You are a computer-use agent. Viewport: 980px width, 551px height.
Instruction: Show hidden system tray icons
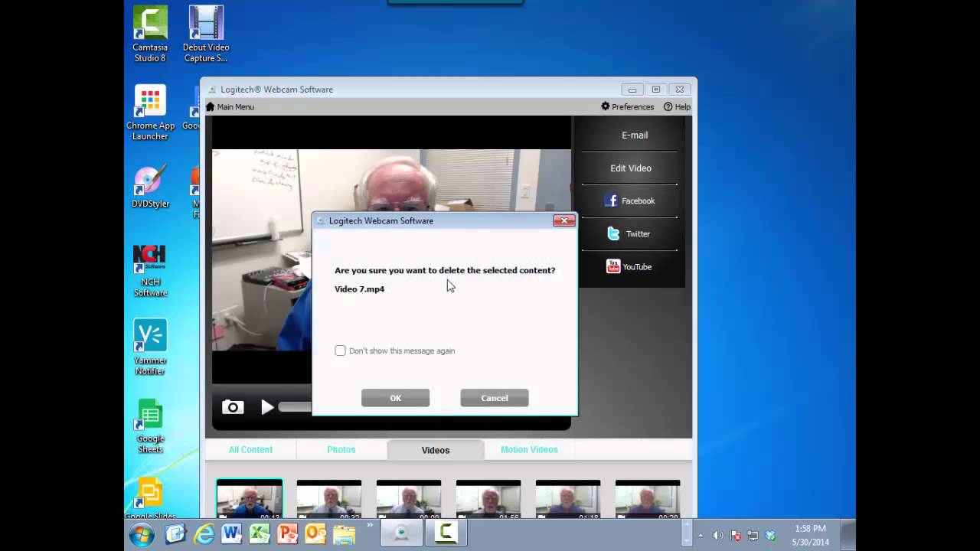[x=701, y=536]
